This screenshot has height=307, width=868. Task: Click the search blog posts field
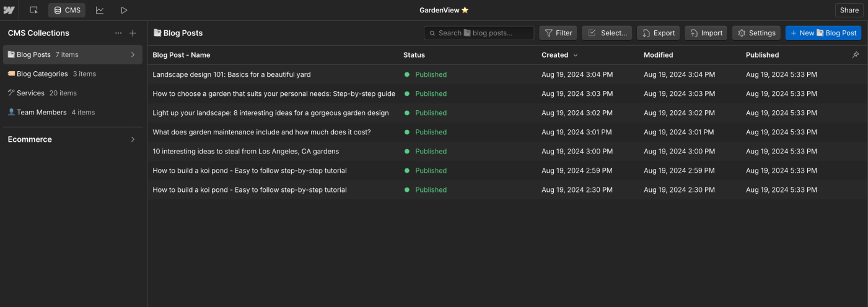click(x=479, y=33)
